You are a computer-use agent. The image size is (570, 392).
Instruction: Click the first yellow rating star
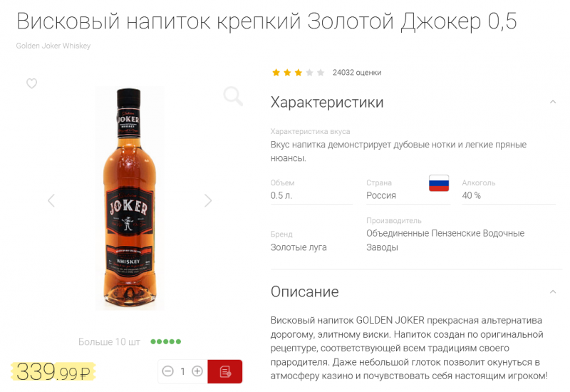pos(276,73)
